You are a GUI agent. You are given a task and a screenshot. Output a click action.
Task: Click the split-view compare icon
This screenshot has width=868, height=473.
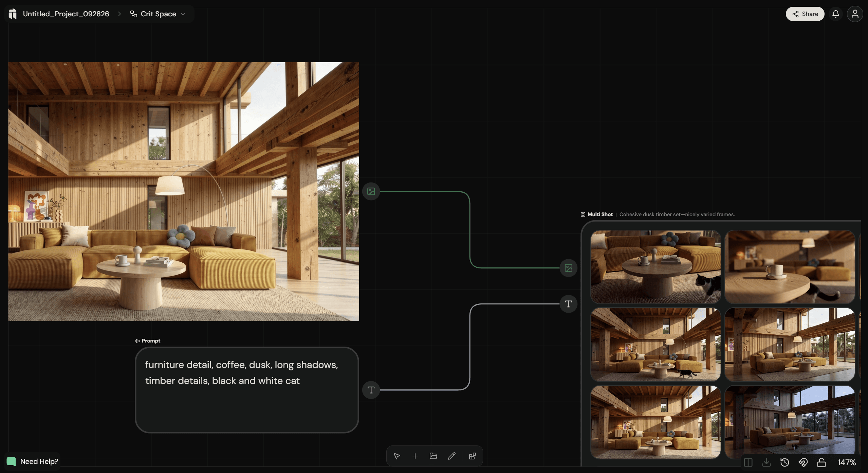click(x=748, y=462)
